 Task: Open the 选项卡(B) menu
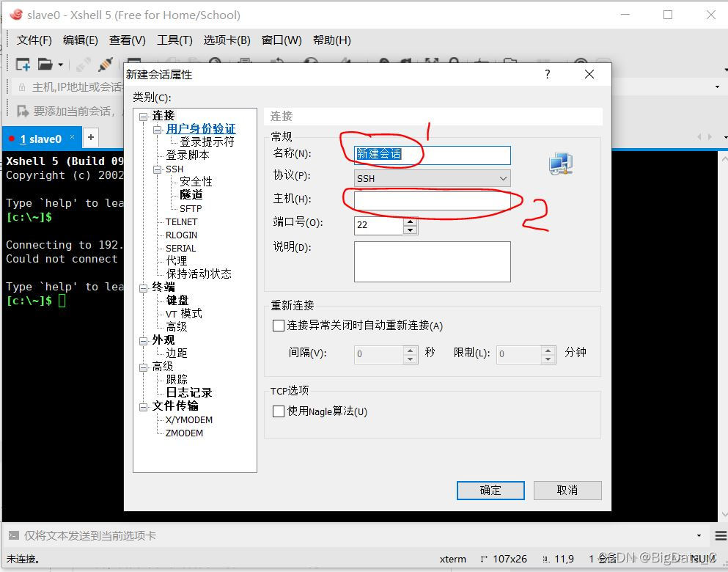[x=227, y=40]
